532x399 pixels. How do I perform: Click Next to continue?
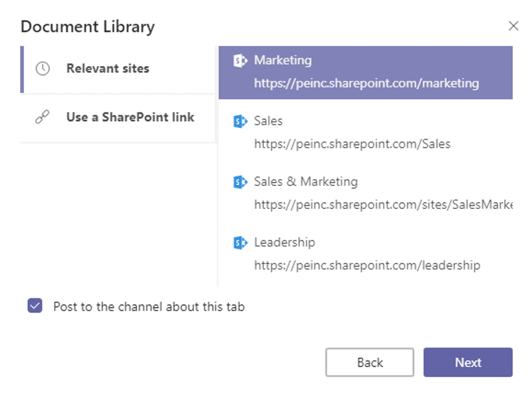coord(468,363)
